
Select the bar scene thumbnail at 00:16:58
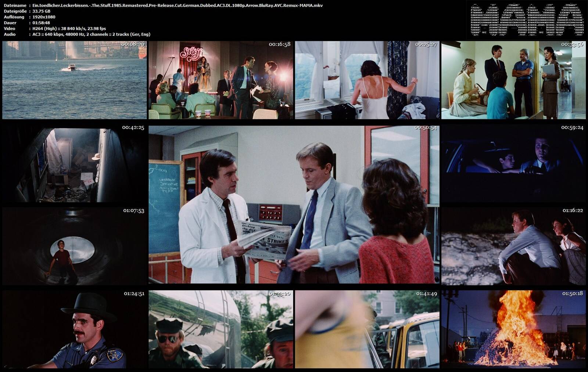click(x=220, y=80)
